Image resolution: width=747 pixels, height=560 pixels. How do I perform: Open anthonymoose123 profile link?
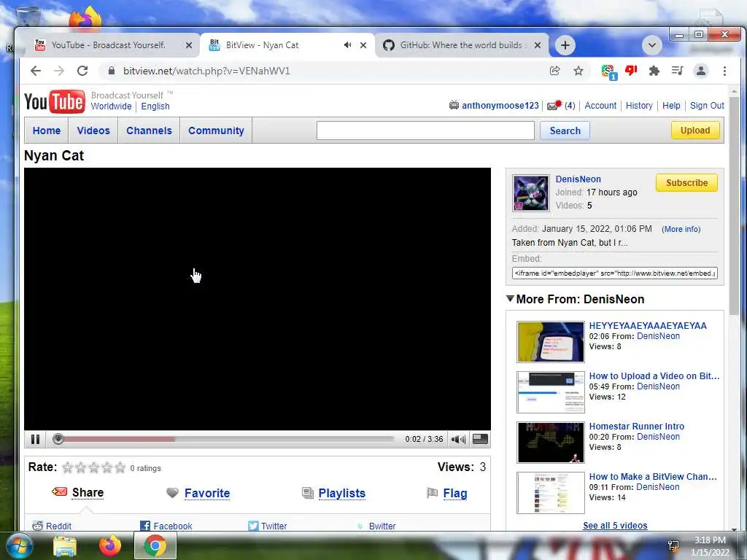[x=500, y=105]
